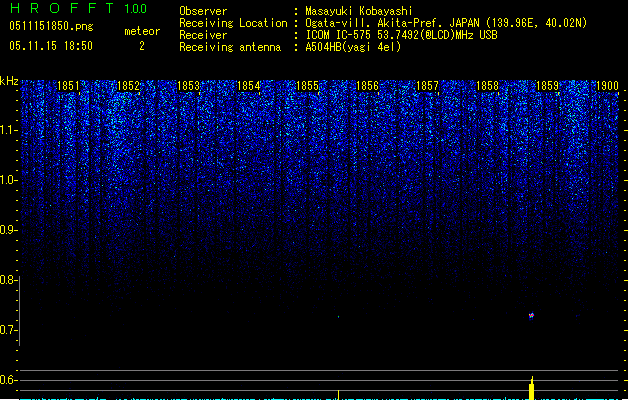Screen dimensions: 629x400
Task: Click the 0.9 kHz frequency tick label
Action: pos(8,230)
